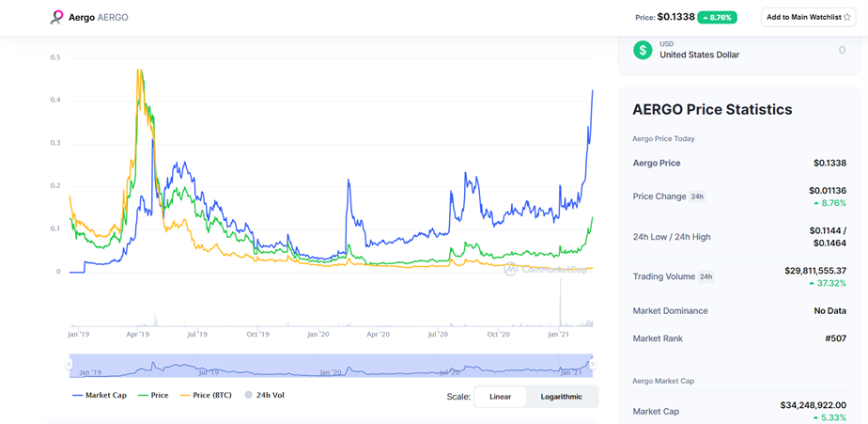This screenshot has height=424, width=868.
Task: Click the $0.01136 price change value
Action: tap(828, 191)
